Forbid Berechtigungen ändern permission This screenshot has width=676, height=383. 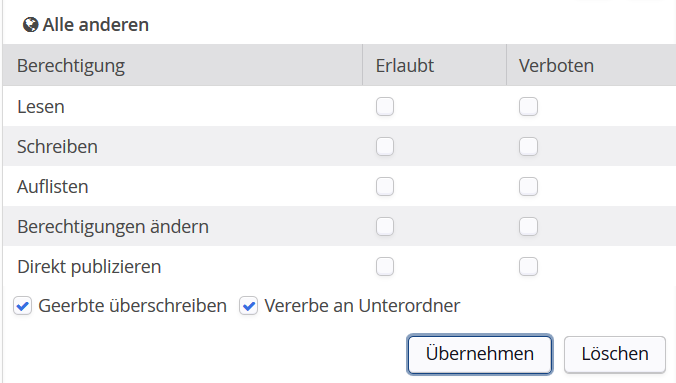528,226
